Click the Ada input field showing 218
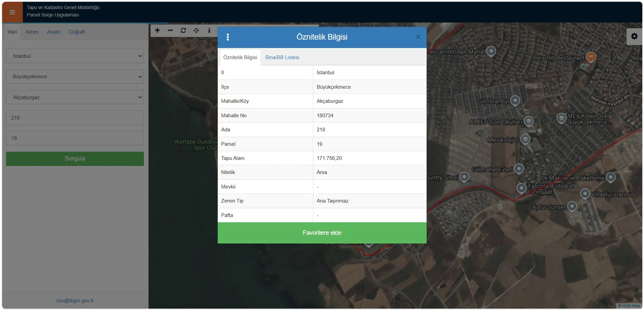The image size is (644, 310). [x=75, y=118]
